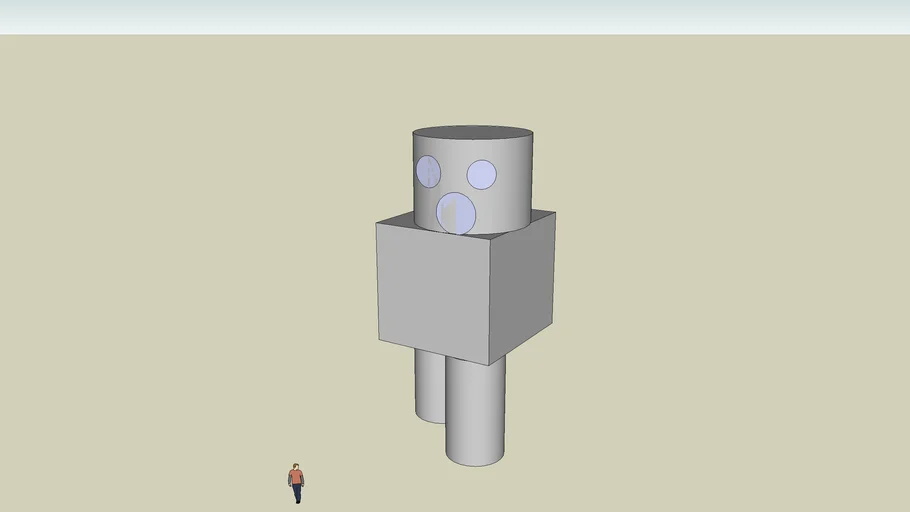
Task: Click the scale figure's head
Action: 295,466
